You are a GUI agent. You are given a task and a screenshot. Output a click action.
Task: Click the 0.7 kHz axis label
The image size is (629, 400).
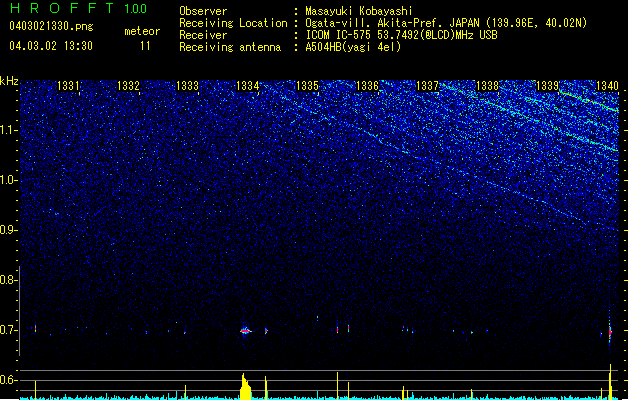point(9,330)
